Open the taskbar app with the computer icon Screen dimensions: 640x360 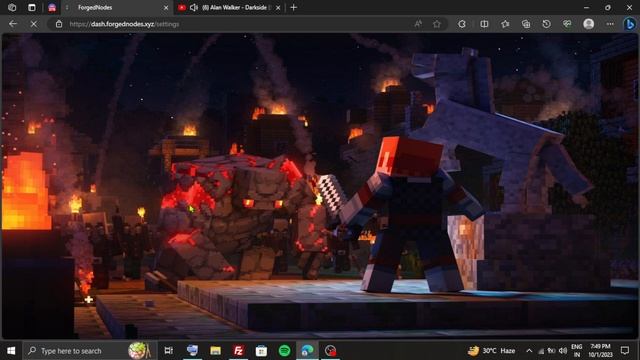pyautogui.click(x=192, y=351)
